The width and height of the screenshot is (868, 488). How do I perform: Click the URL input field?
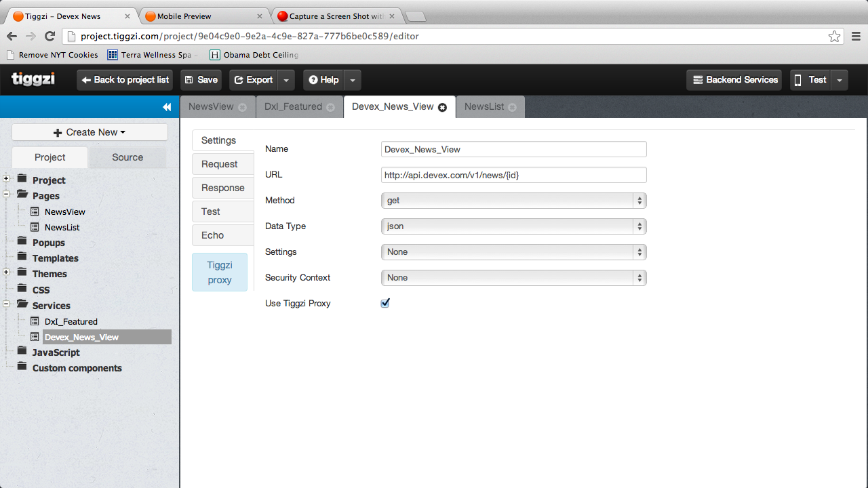[513, 175]
